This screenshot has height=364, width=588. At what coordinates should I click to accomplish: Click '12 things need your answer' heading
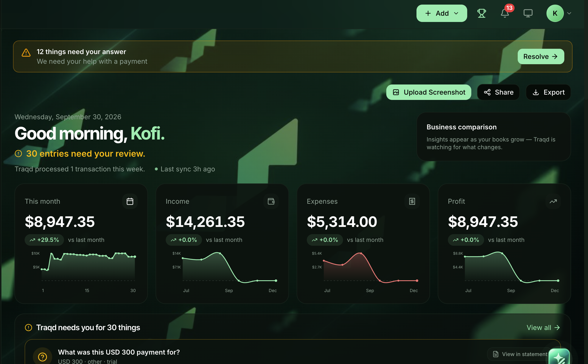click(81, 52)
